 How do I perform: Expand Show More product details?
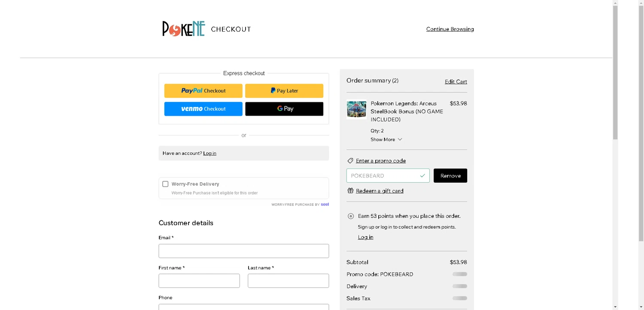point(386,139)
